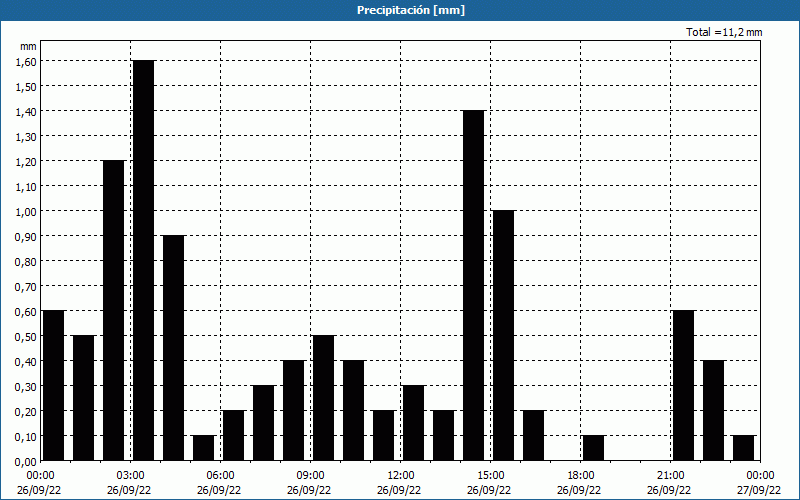800x500 pixels.
Task: Click the y-axis value '0,70'
Action: (26, 286)
